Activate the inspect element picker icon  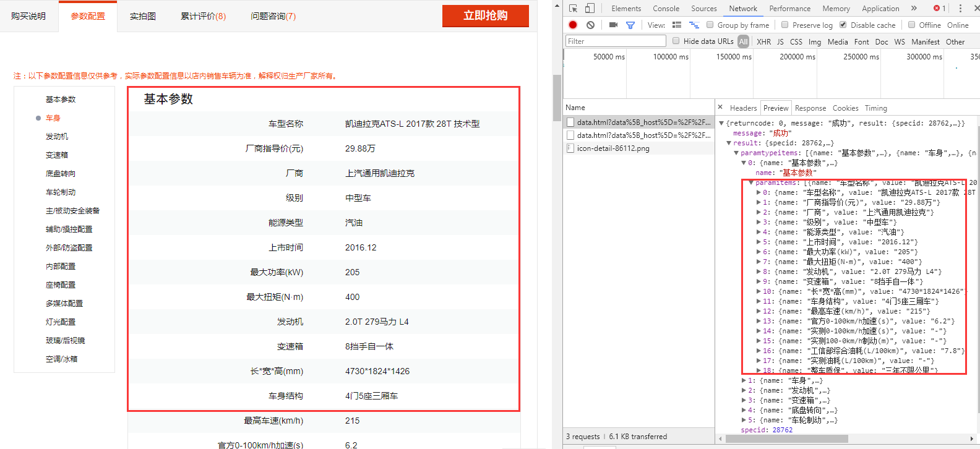573,8
